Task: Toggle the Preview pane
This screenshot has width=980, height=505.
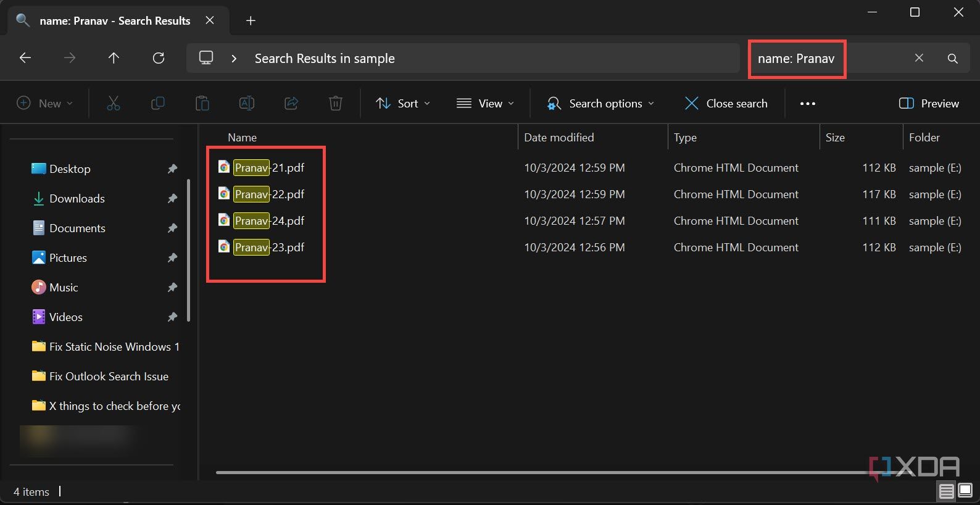Action: pos(929,104)
